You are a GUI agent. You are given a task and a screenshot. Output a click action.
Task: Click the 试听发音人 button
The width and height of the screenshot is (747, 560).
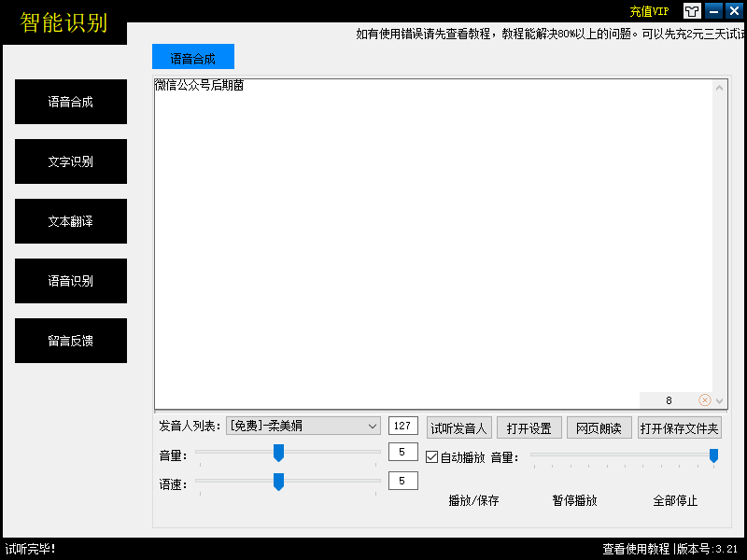(x=458, y=428)
